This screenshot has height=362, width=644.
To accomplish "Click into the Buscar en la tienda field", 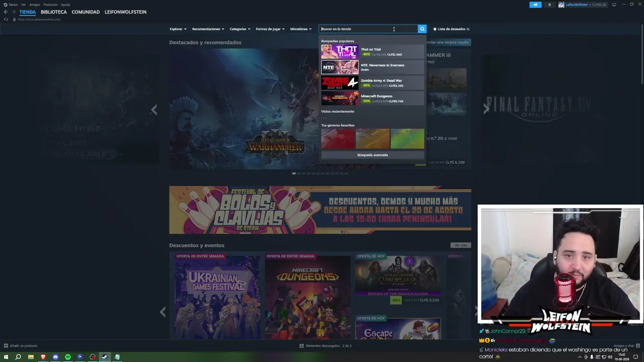I will [369, 29].
